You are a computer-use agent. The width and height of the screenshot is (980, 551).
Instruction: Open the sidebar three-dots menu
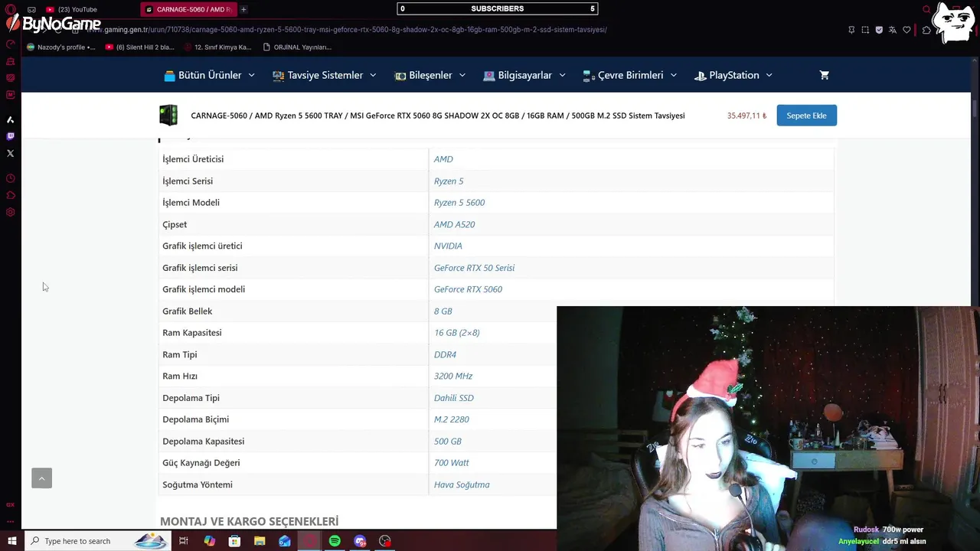point(11,521)
